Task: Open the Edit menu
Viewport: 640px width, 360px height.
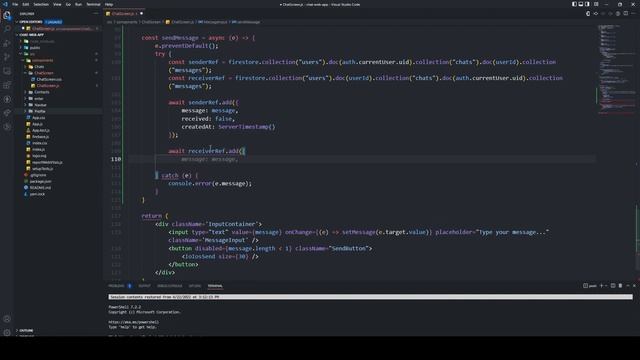Action: [x=26, y=4]
